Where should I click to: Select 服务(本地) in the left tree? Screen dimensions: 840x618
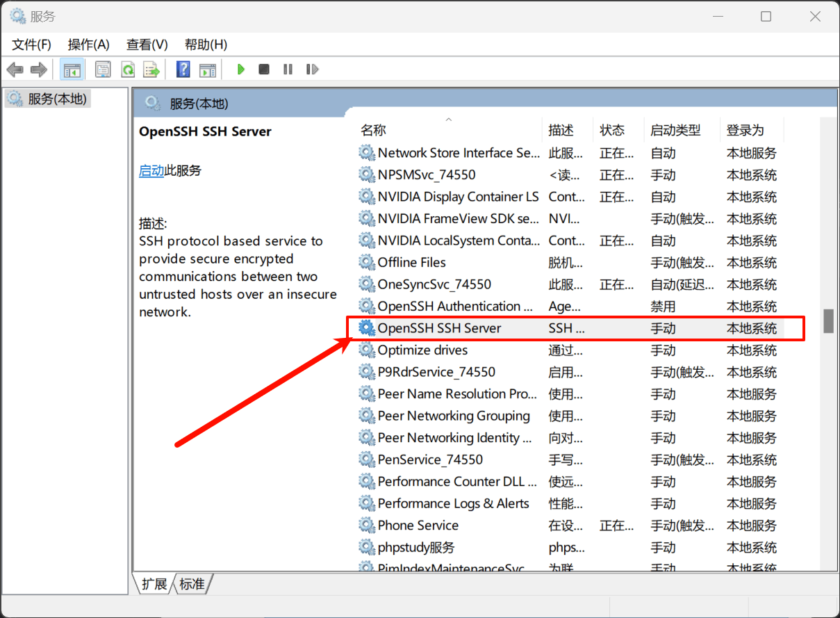tap(57, 99)
